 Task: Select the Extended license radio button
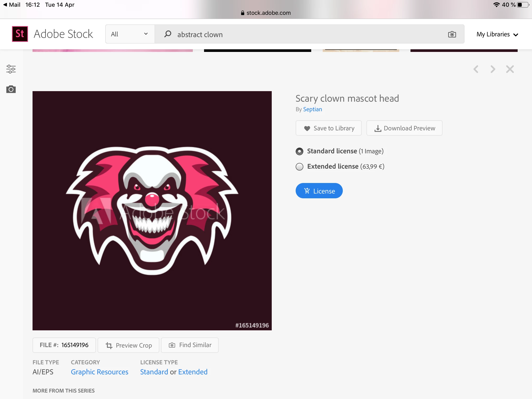(299, 167)
